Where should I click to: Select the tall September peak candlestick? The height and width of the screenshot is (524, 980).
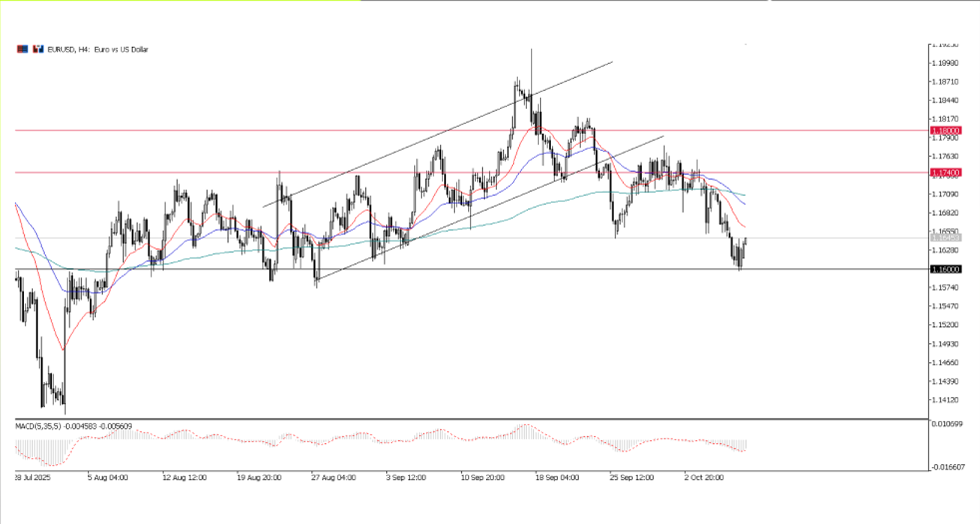[x=532, y=75]
